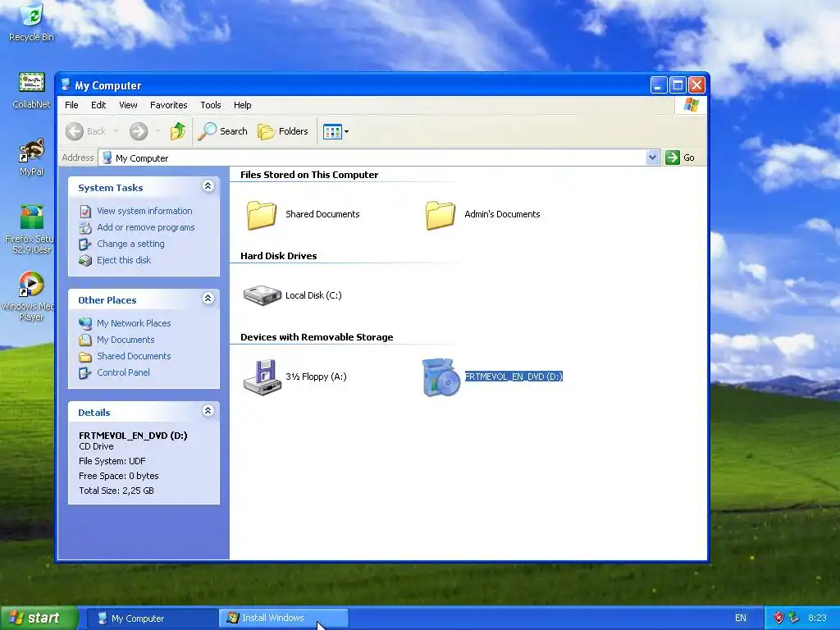The width and height of the screenshot is (840, 630).
Task: Open the Views dropdown button
Action: 336,131
